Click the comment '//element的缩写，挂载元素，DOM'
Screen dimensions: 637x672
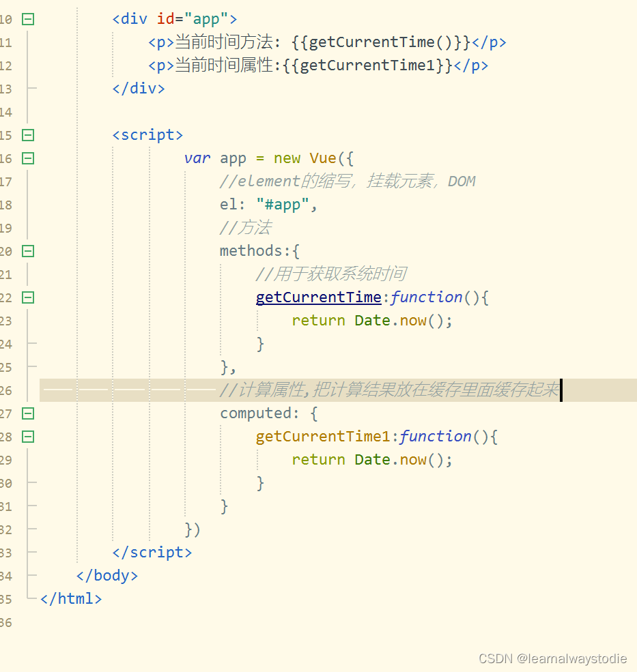(x=348, y=181)
